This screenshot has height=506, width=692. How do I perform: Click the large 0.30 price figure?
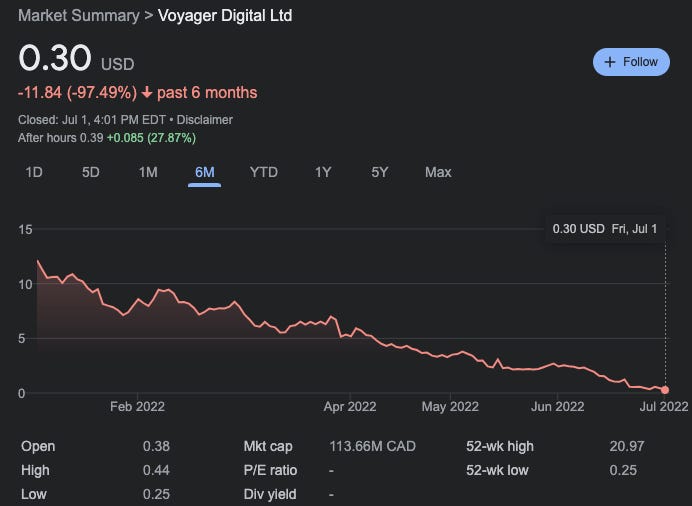click(55, 58)
